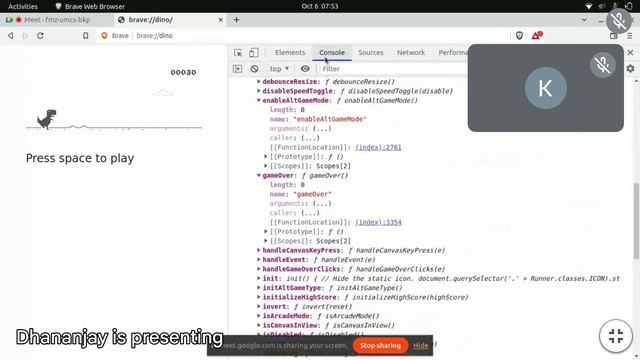Screen dimensions: 640x360
Task: Expand [[Scopes]] under gameOver
Action: (266, 241)
